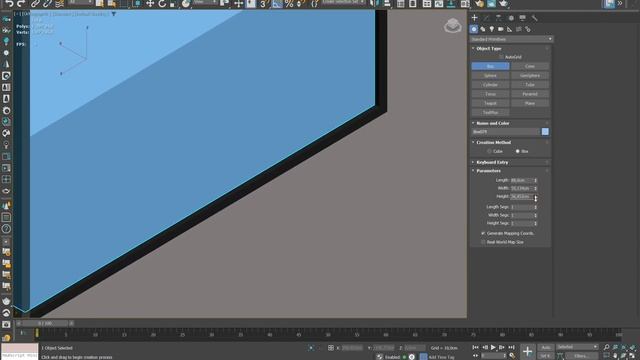Click the object name input field
Image resolution: width=640 pixels, height=360 pixels.
(x=506, y=132)
